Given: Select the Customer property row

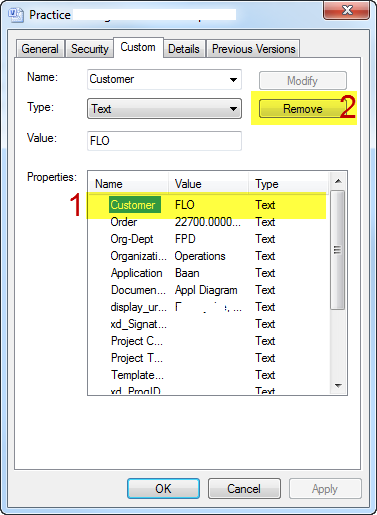Looking at the screenshot, I should coord(207,205).
